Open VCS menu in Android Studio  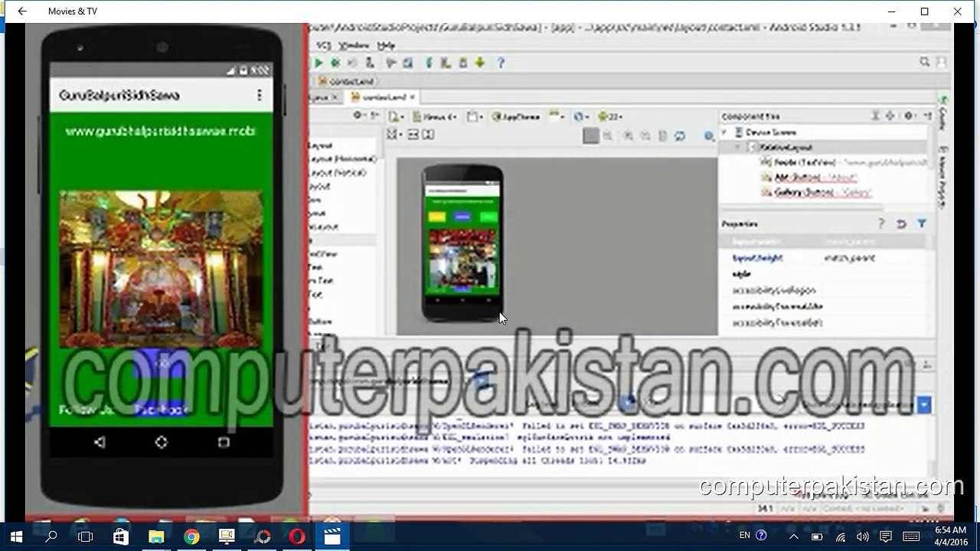(x=323, y=46)
